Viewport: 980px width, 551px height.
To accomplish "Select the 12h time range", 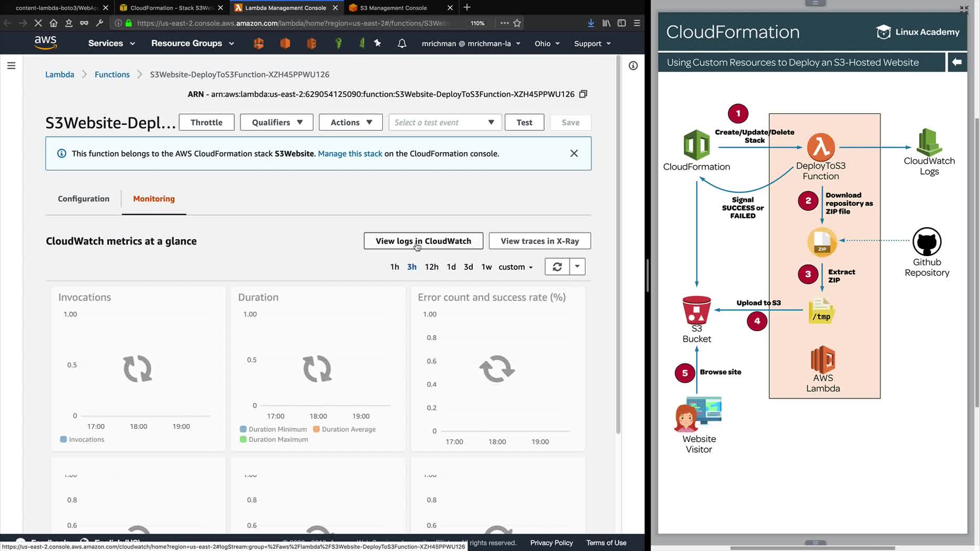I will 432,267.
